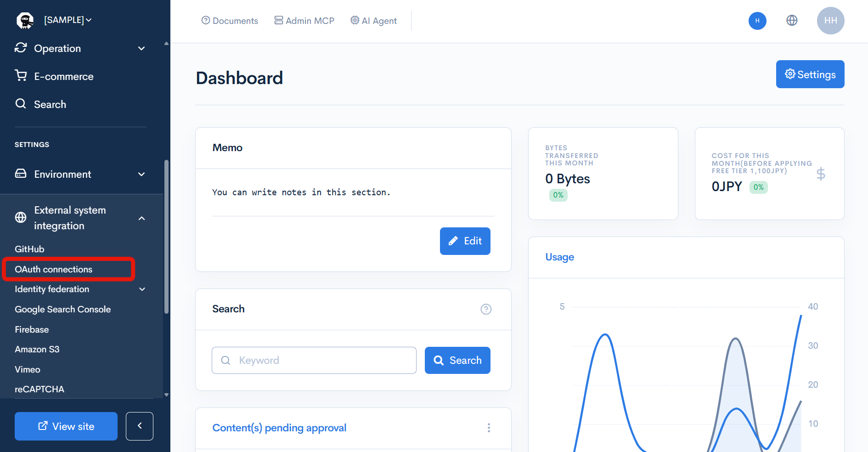Open the HH user profile avatar

click(830, 21)
